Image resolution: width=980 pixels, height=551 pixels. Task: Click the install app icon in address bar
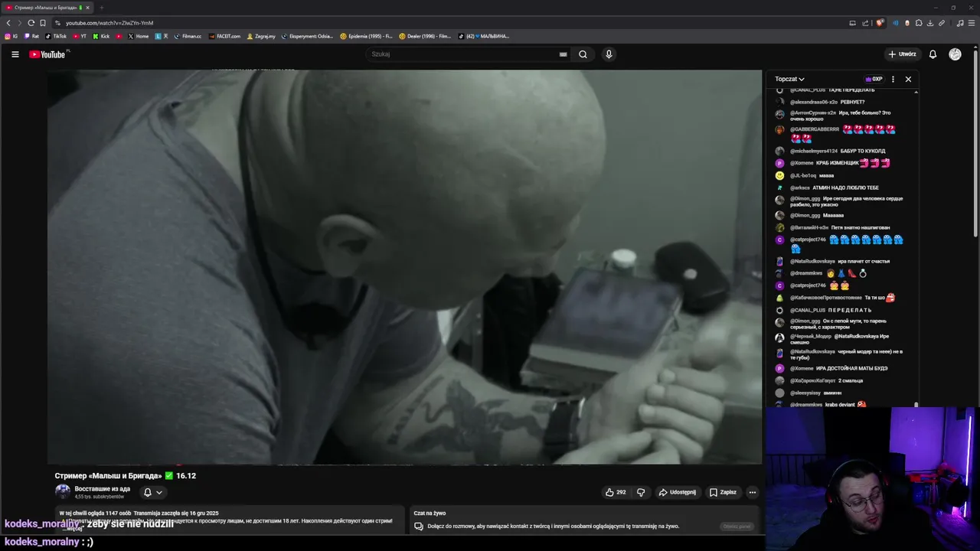pyautogui.click(x=852, y=23)
